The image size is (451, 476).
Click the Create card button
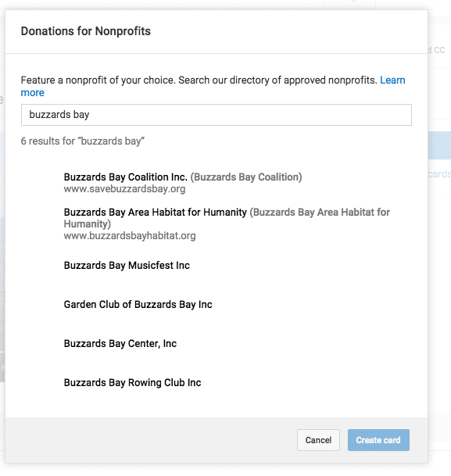(x=378, y=440)
